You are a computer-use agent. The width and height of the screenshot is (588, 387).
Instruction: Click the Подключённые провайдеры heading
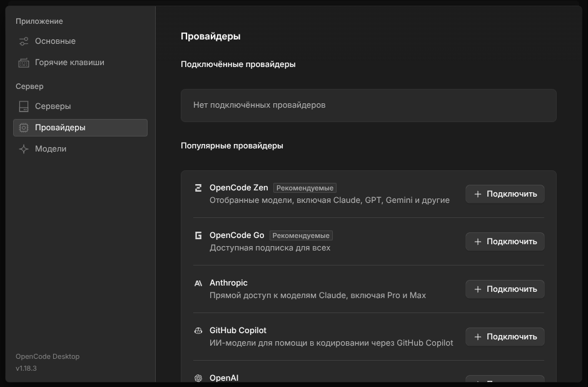click(238, 64)
